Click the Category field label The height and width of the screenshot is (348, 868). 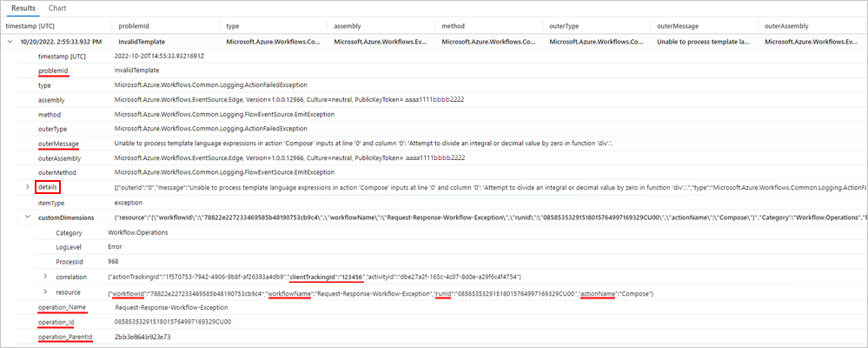[x=70, y=233]
